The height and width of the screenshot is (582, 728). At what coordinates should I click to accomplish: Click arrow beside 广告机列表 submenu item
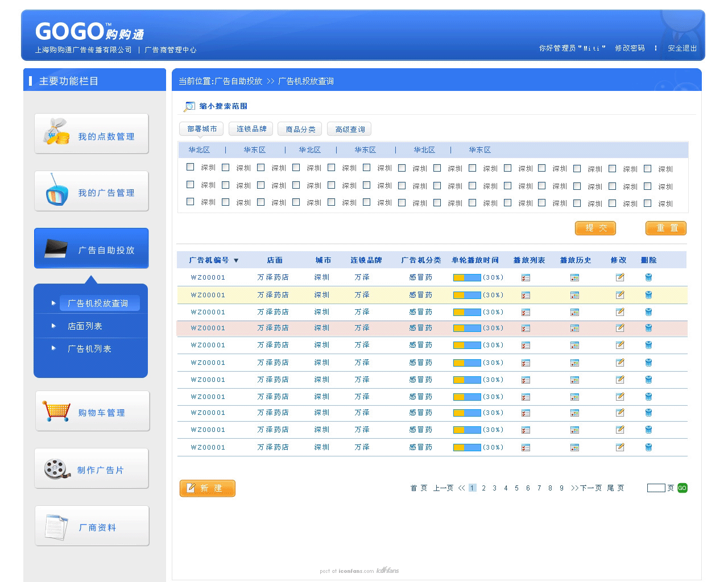[53, 348]
